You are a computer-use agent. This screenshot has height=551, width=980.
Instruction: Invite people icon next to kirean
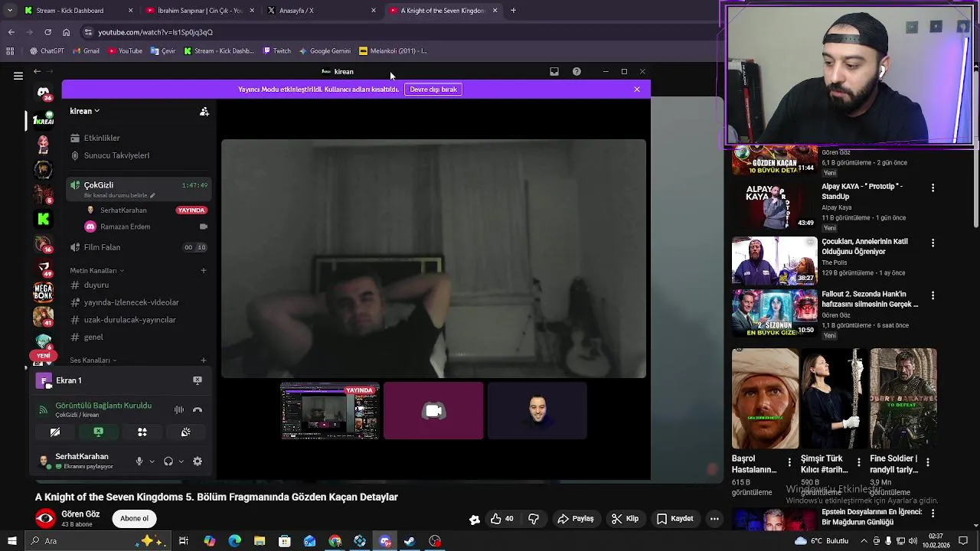pyautogui.click(x=204, y=112)
